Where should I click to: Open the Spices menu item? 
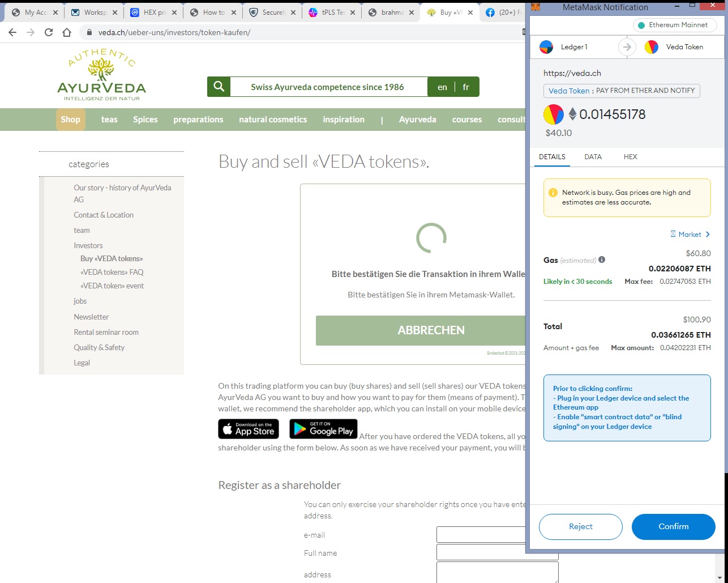[x=145, y=120]
